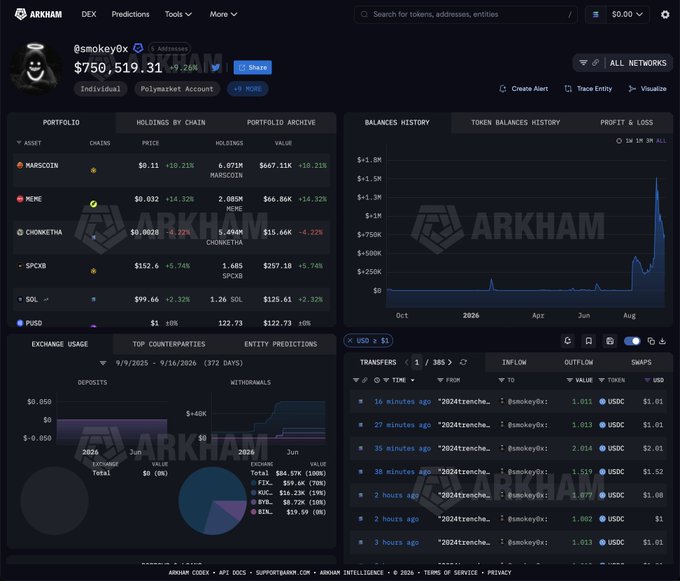The width and height of the screenshot is (680, 581).
Task: Click the search tokens, addresses, entities field
Action: [x=465, y=14]
